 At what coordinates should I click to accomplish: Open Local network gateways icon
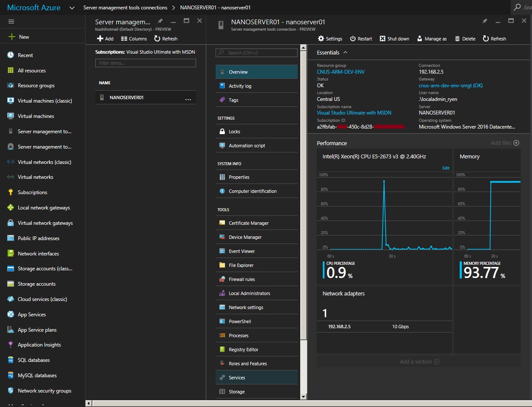coord(11,207)
